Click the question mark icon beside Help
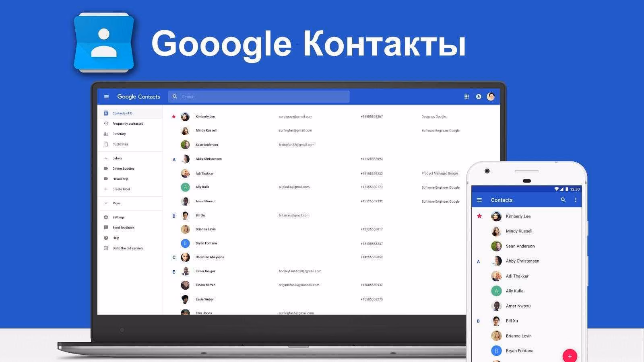This screenshot has height=362, width=644. pos(106,238)
